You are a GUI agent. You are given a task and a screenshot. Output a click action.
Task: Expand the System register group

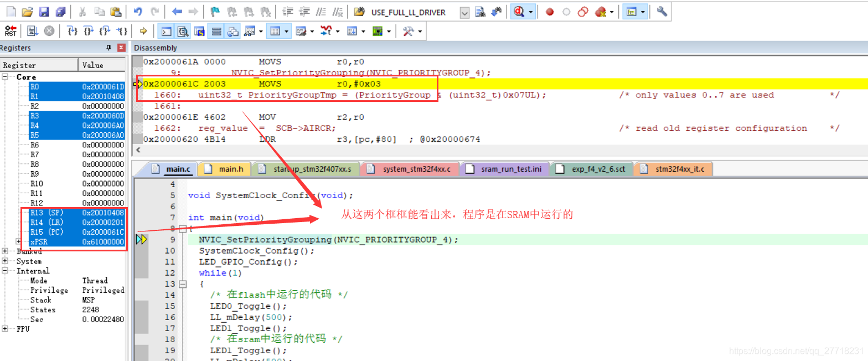pyautogui.click(x=6, y=261)
